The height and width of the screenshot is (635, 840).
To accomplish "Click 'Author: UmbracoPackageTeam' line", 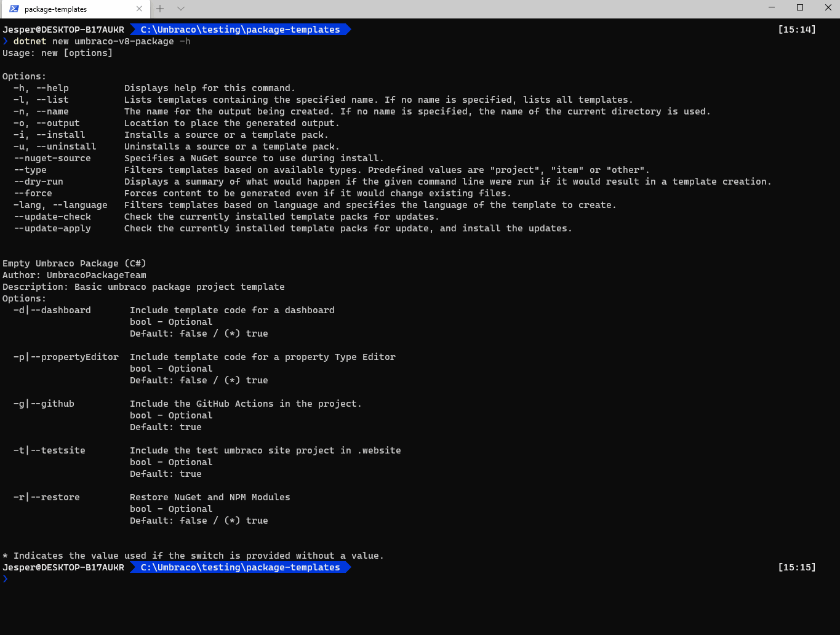I will 74,275.
